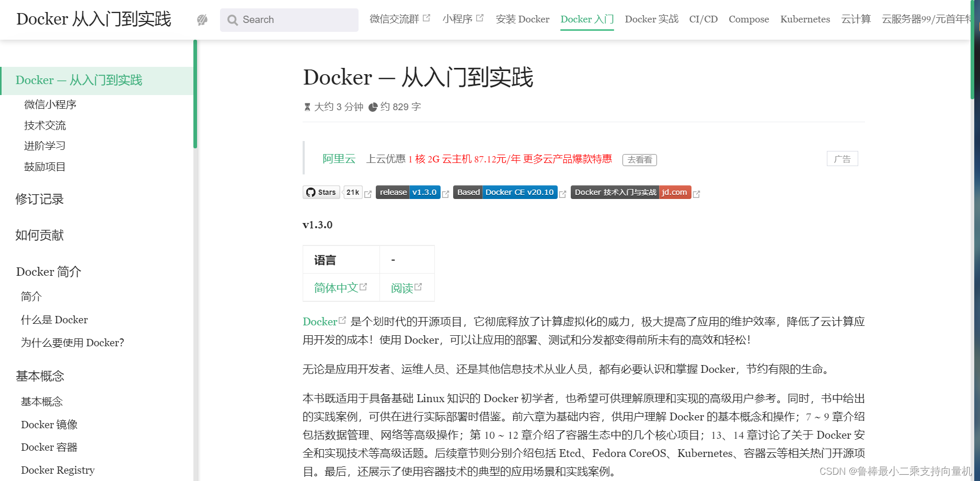Open sidebar sub-link 基本概念
The image size is (980, 481).
[x=42, y=402]
